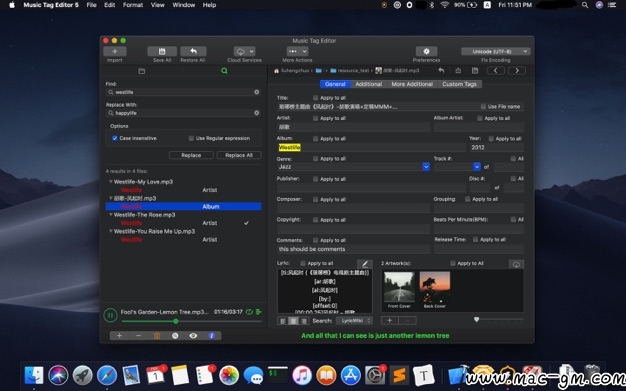Click the playback progress slider

pos(192,321)
